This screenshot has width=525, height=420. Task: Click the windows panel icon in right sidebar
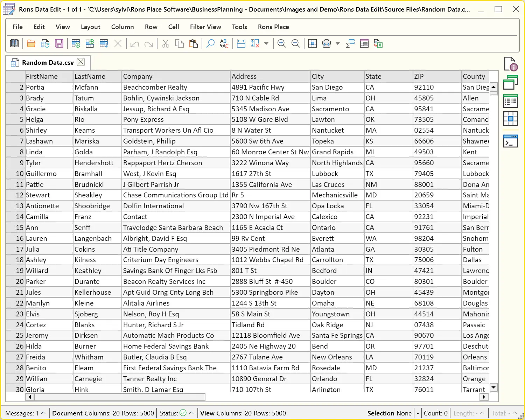pos(511,83)
